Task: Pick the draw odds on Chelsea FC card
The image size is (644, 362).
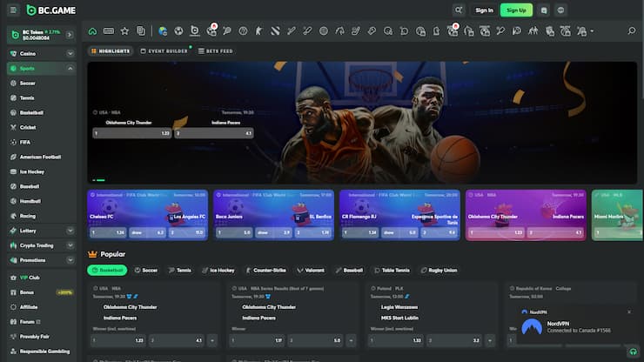Action: tap(147, 232)
